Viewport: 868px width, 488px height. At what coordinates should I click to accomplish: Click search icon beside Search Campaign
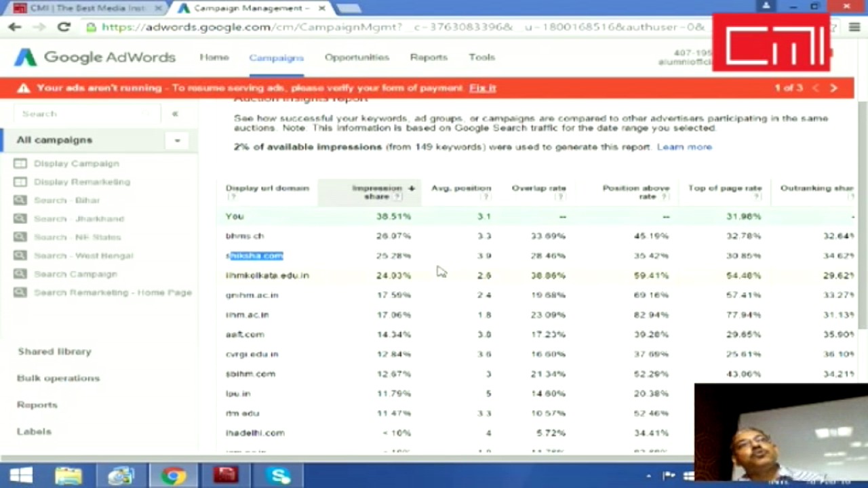pos(20,274)
